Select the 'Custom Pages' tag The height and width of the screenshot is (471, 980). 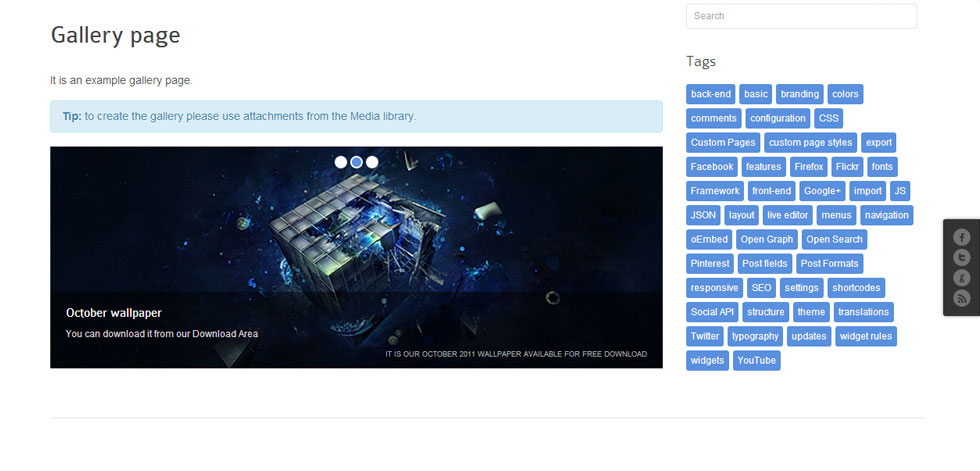coord(723,142)
